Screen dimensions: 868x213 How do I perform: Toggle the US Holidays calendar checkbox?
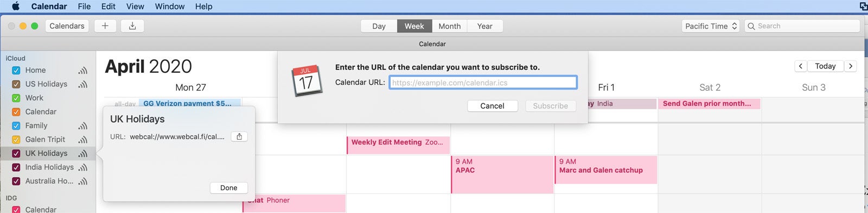pos(16,84)
